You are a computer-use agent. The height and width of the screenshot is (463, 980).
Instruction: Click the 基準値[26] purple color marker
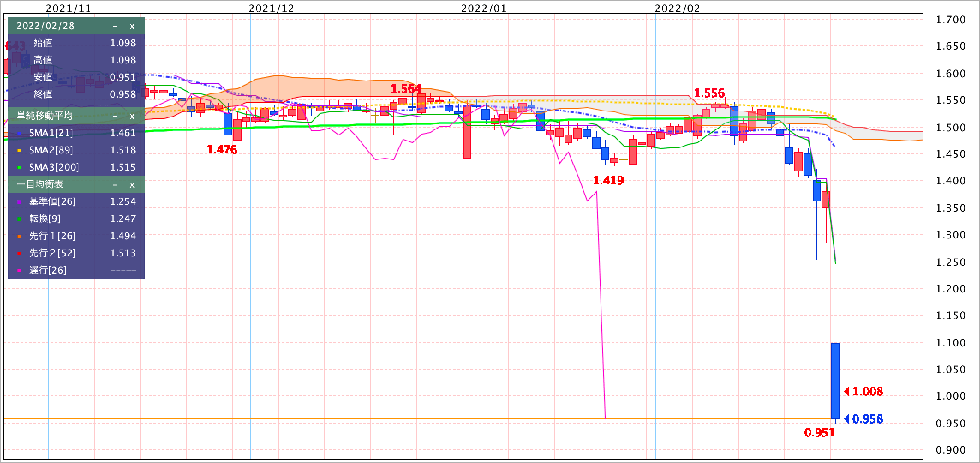point(19,202)
